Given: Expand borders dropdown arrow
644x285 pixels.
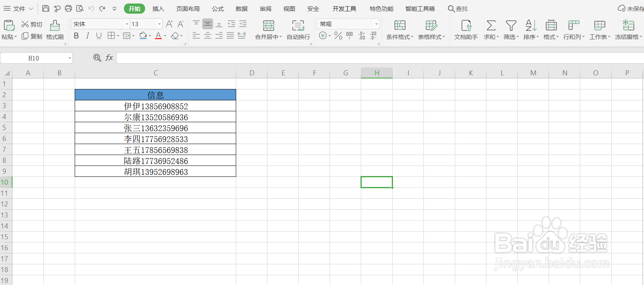Looking at the screenshot, I should tap(118, 36).
